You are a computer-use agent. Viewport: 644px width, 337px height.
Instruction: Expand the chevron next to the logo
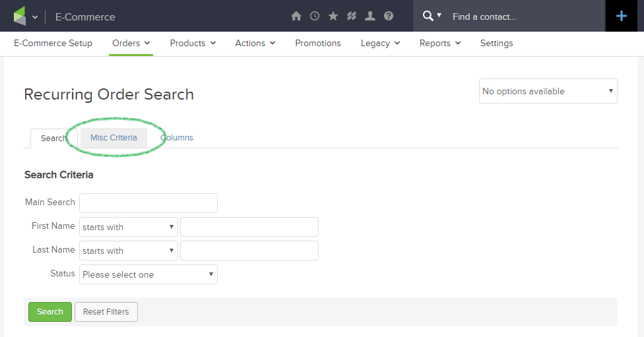(x=35, y=17)
